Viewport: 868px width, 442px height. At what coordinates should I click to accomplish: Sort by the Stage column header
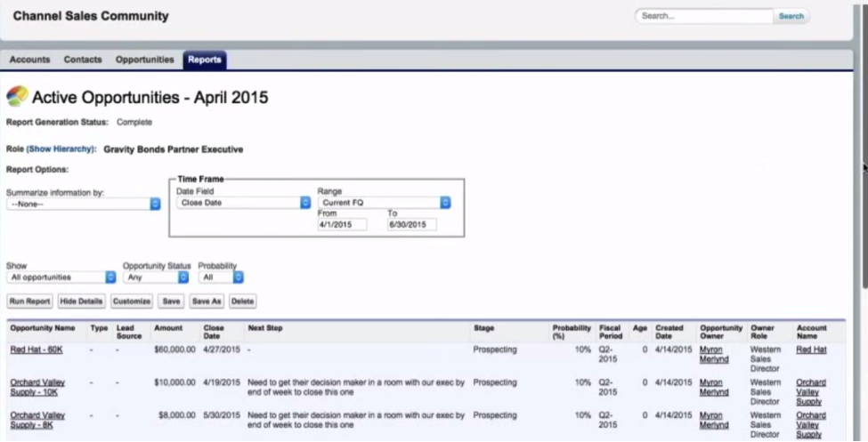(x=483, y=328)
